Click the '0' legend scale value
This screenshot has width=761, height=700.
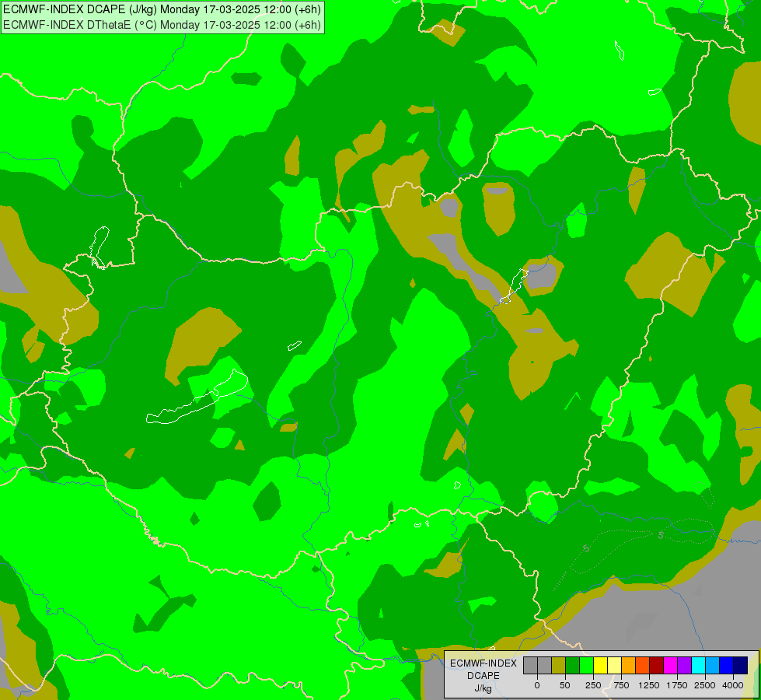coord(537,685)
